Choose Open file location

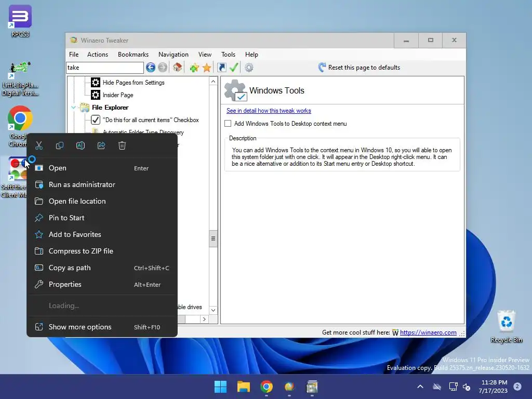point(102,201)
